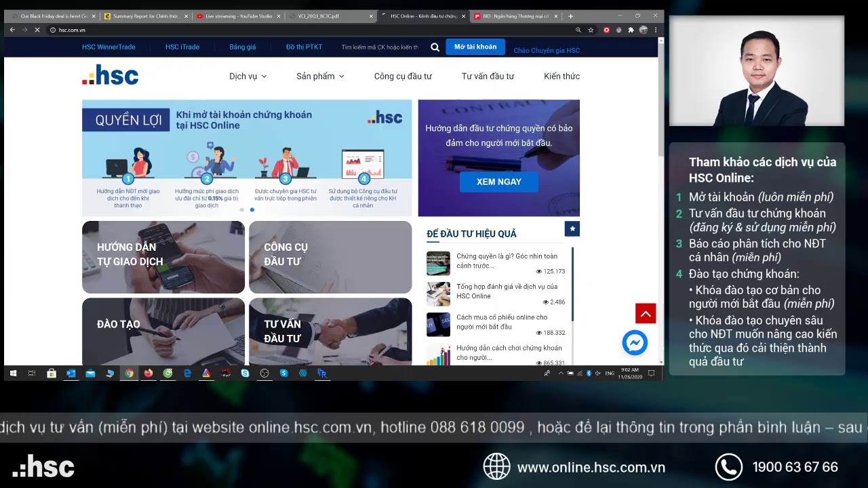The image size is (868, 488).
Task: Click the Chào Chuyên gia HSC link
Action: (x=547, y=50)
